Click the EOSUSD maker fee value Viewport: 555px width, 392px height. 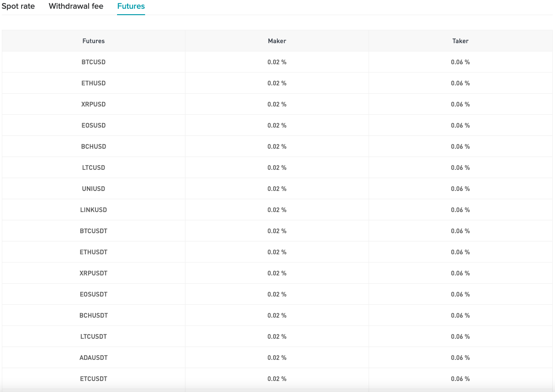[277, 125]
